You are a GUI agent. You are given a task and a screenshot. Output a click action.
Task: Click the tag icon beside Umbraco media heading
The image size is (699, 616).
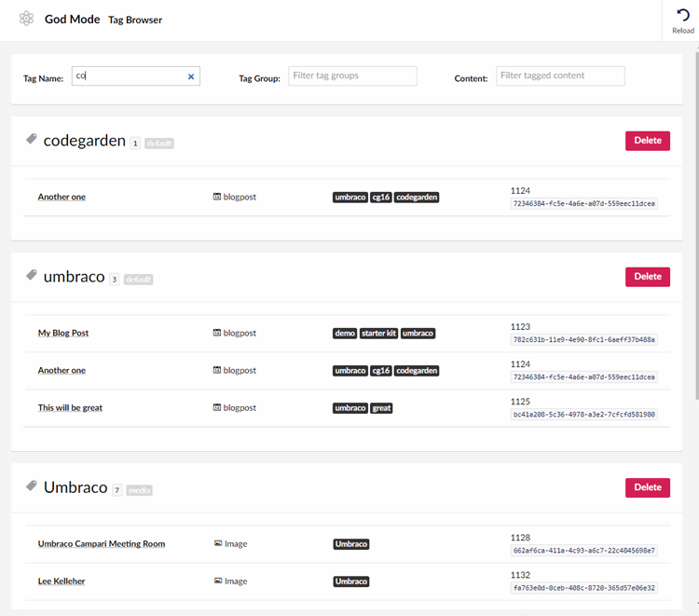click(x=31, y=486)
